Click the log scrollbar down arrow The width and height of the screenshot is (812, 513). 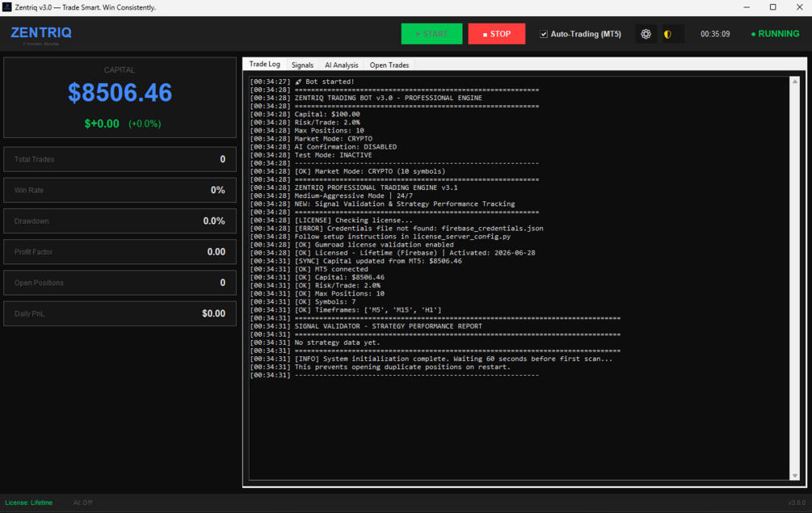tap(795, 476)
